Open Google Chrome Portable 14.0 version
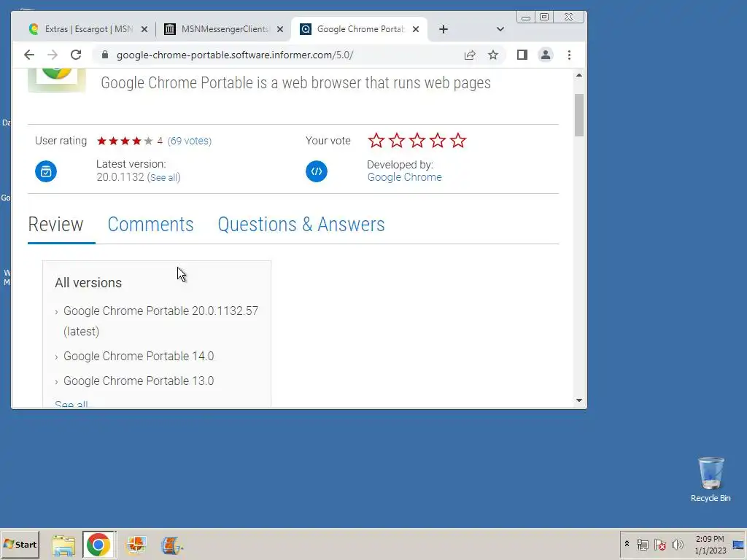 tap(139, 356)
